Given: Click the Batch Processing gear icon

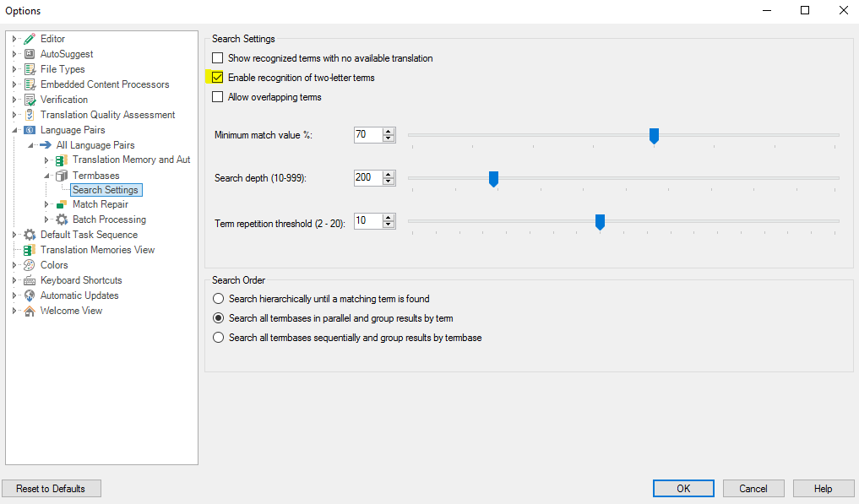Looking at the screenshot, I should click(x=62, y=219).
